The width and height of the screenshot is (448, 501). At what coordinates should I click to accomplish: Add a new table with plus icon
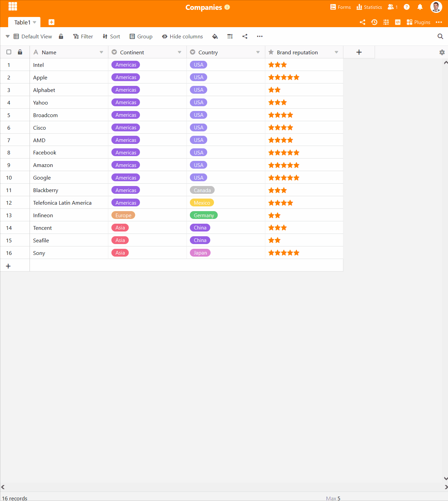[x=52, y=22]
